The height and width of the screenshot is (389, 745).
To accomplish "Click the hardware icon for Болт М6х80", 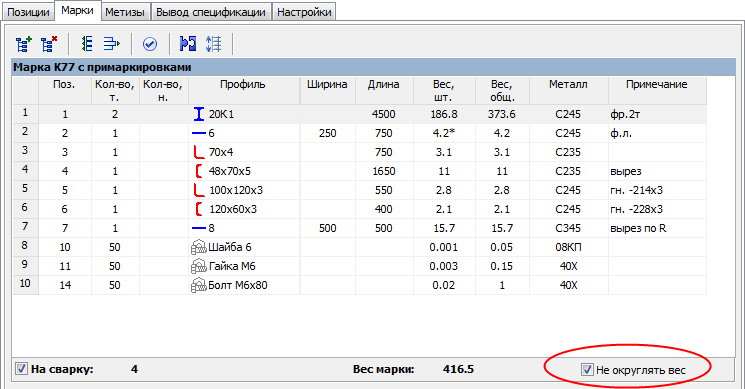I will point(199,285).
